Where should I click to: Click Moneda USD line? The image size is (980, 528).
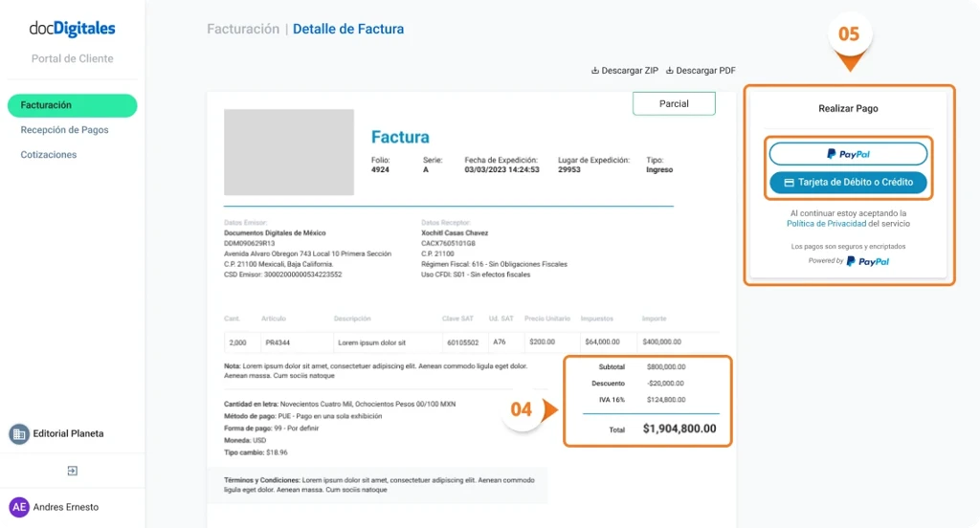click(x=245, y=441)
